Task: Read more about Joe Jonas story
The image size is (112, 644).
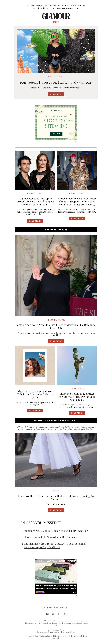Action: click(x=35, y=221)
